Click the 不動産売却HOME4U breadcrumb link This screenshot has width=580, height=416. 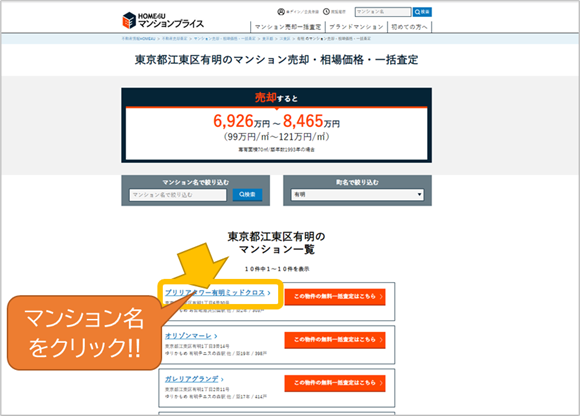(x=139, y=38)
